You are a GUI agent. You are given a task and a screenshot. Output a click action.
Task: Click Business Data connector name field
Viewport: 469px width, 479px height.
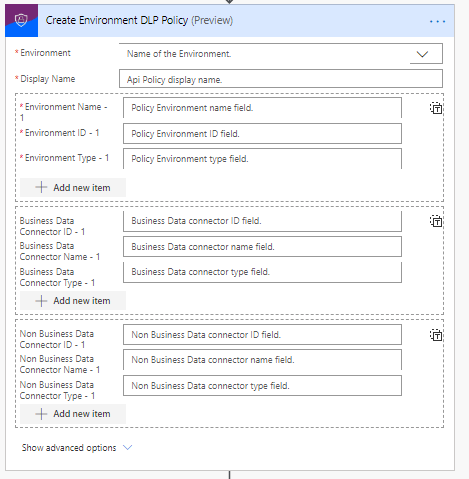coord(262,247)
